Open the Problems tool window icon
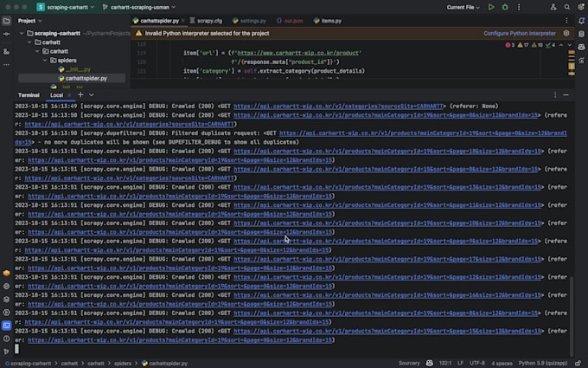 6,339
